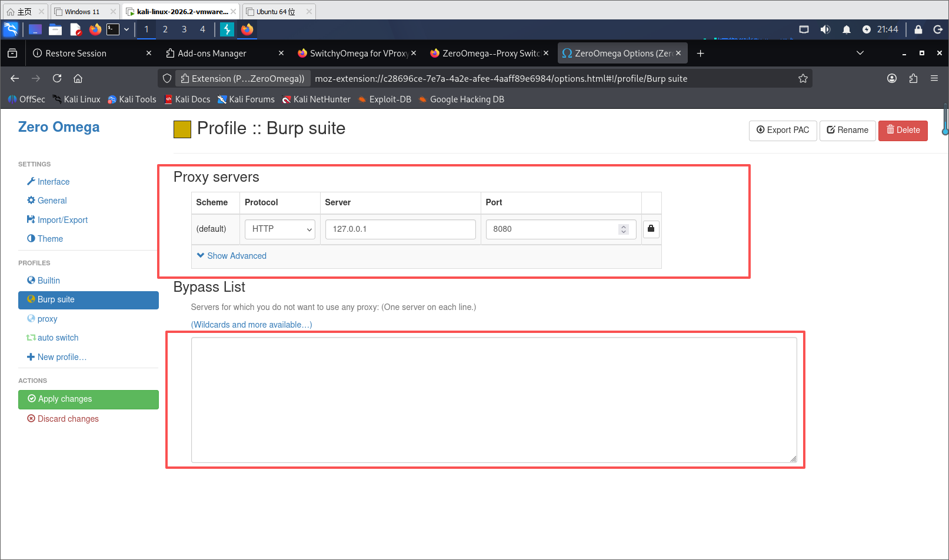Open the OffSec bookmark
This screenshot has height=560, width=949.
(x=26, y=99)
